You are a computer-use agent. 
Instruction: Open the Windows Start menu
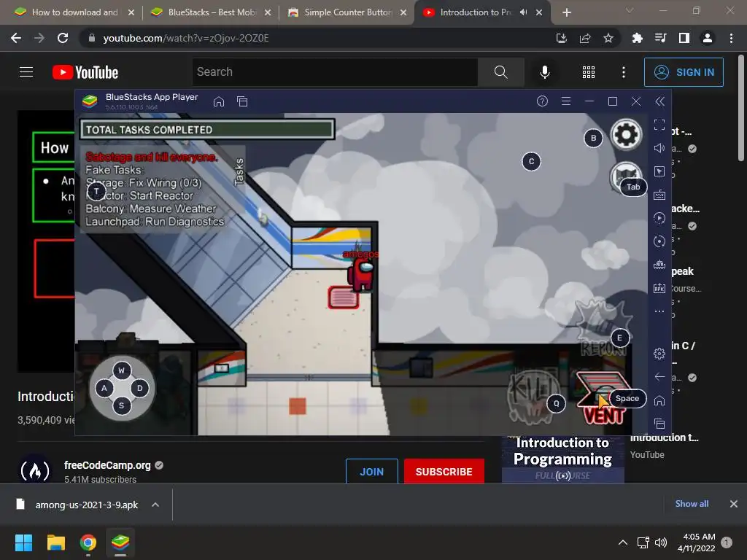click(x=23, y=542)
